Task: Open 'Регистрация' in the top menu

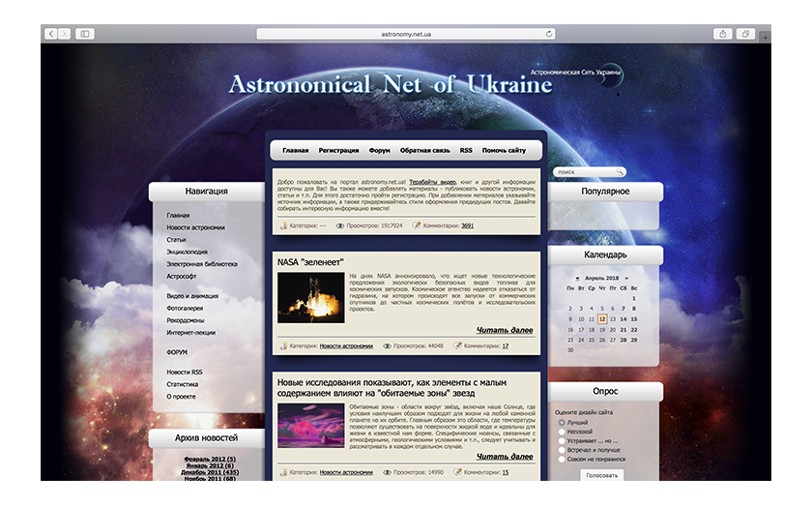Action: [x=338, y=150]
